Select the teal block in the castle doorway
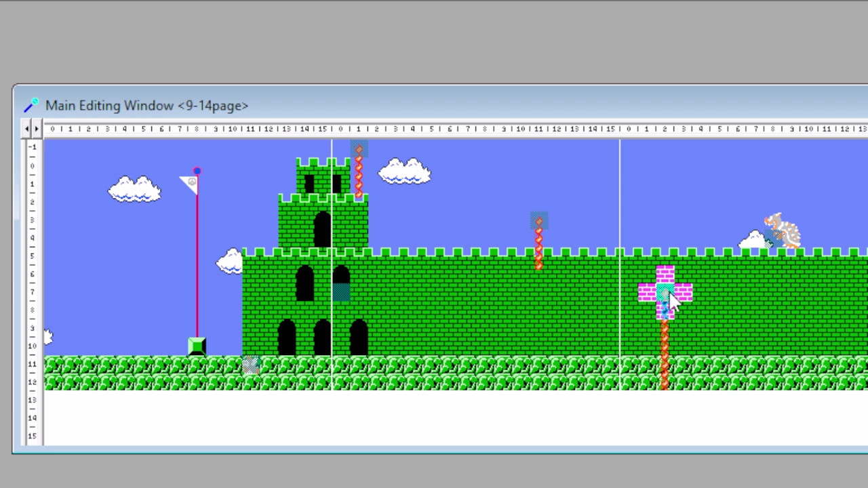 coord(341,293)
